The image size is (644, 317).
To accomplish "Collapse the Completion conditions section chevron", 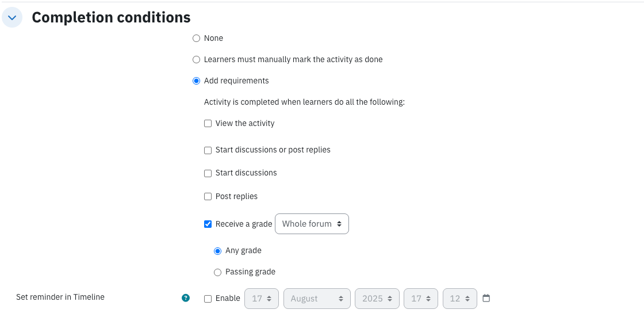I will tap(12, 18).
